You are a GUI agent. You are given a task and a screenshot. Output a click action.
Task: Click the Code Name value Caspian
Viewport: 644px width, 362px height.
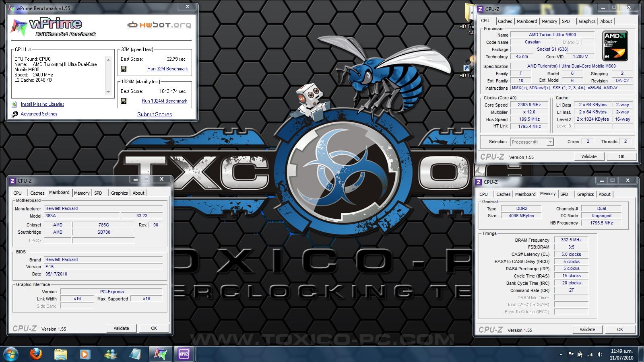pyautogui.click(x=533, y=42)
